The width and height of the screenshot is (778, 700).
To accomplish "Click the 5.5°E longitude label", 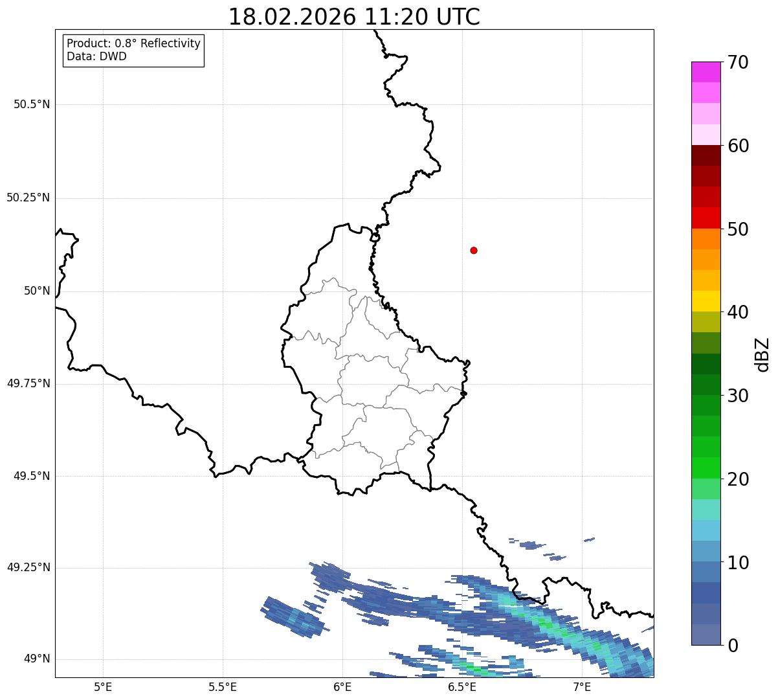I will (223, 686).
